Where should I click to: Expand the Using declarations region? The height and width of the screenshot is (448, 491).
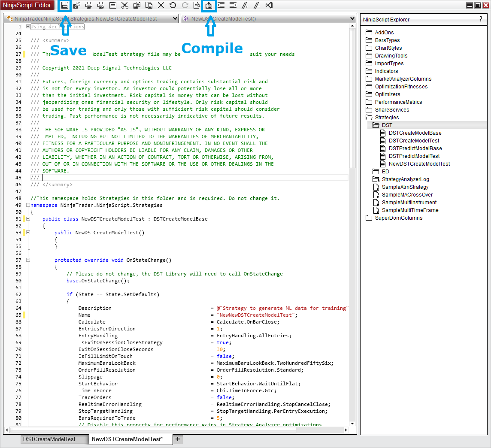coord(28,27)
